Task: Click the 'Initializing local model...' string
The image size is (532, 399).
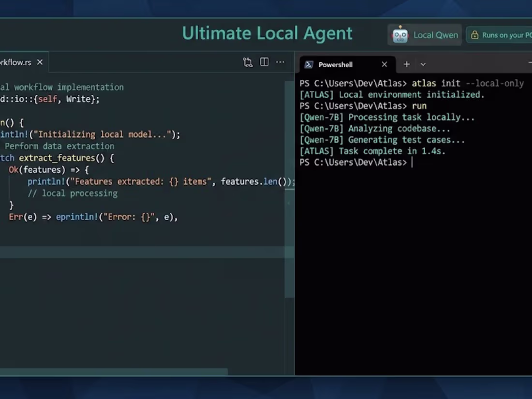Action: pyautogui.click(x=102, y=134)
